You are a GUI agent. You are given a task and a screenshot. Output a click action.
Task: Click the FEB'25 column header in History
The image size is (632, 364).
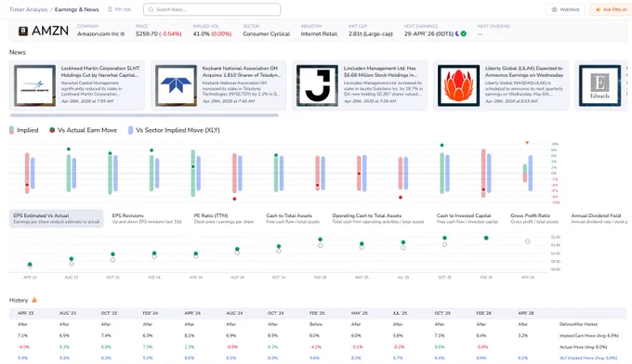click(x=317, y=313)
